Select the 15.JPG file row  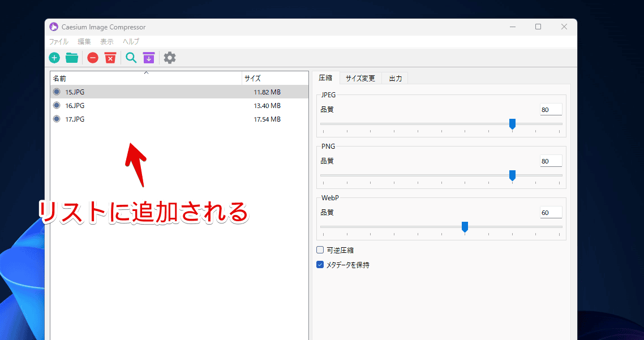(x=179, y=92)
